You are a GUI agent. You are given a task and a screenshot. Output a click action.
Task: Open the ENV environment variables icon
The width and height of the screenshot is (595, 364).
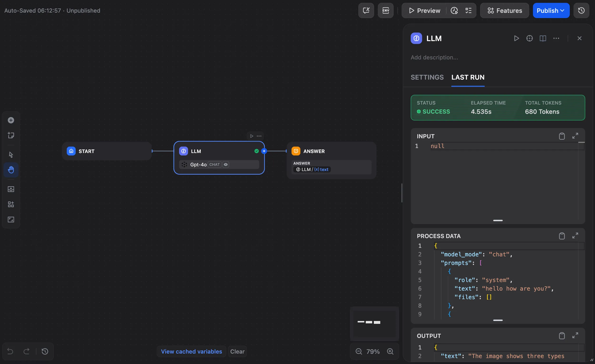385,11
